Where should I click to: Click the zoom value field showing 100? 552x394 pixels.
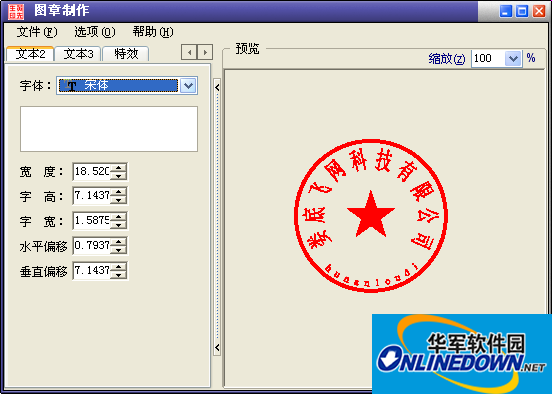click(x=489, y=58)
